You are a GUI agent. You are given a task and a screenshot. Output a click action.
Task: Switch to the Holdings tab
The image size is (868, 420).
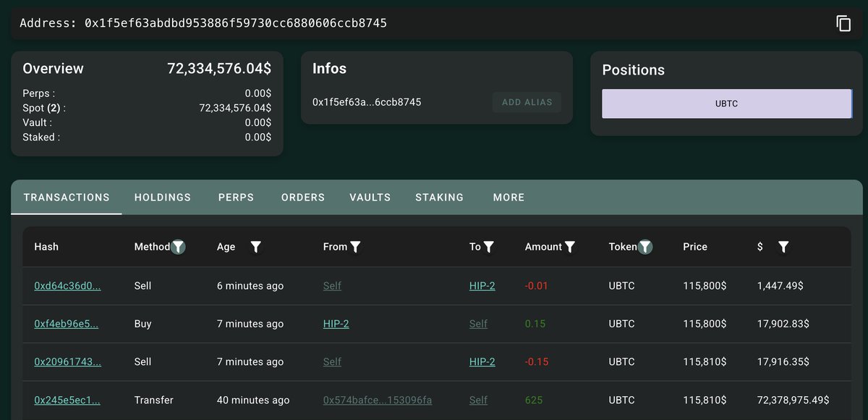coord(163,197)
